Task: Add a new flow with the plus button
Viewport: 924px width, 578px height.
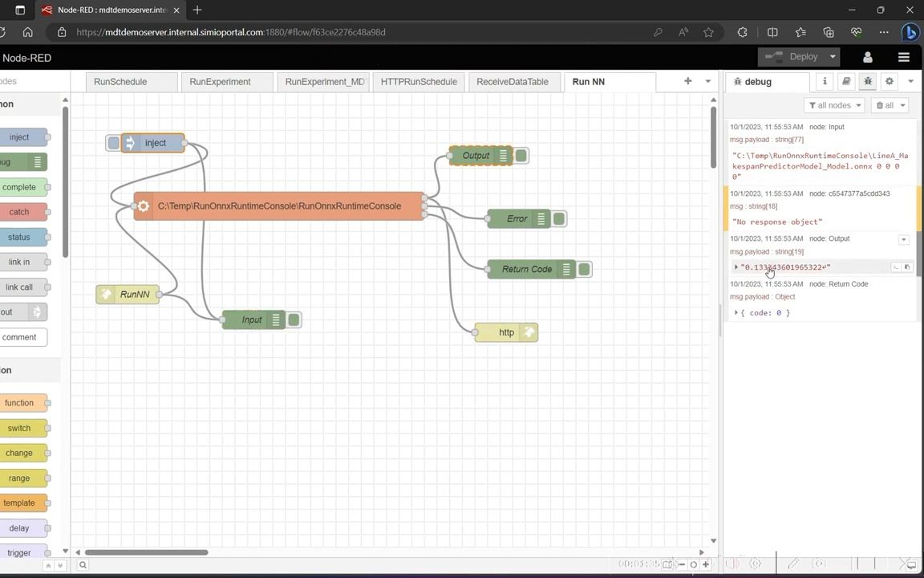Action: coord(687,81)
